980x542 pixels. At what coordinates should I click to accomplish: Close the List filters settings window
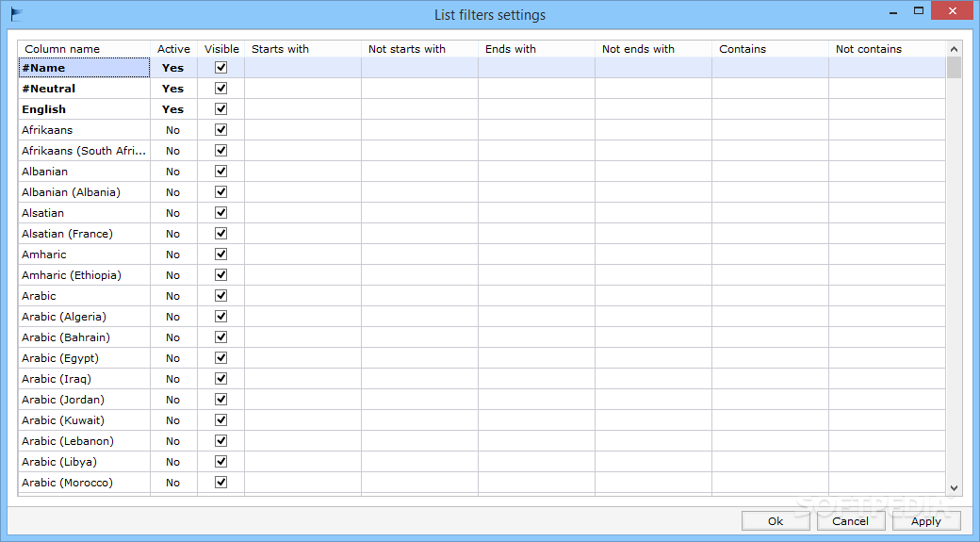[x=953, y=10]
